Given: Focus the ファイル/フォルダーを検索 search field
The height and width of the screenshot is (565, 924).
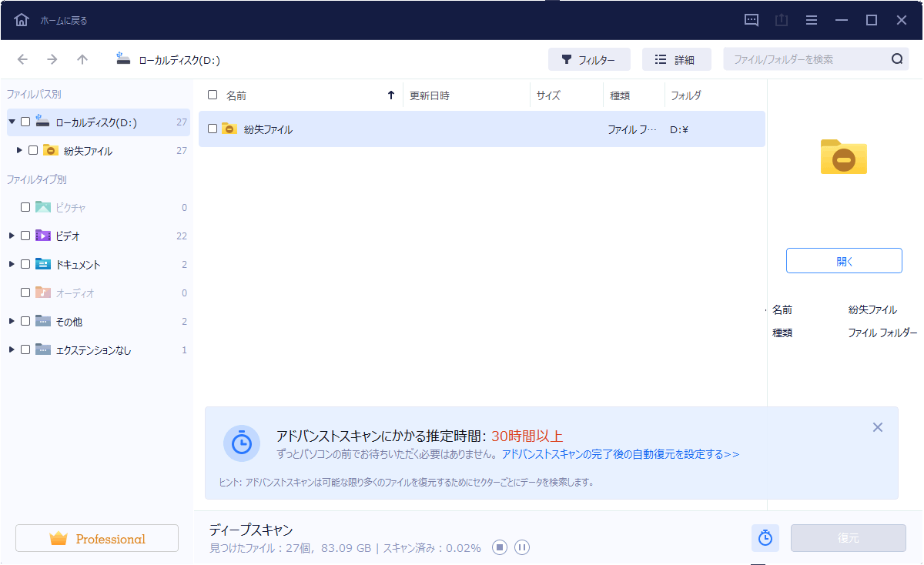Looking at the screenshot, I should (x=816, y=59).
